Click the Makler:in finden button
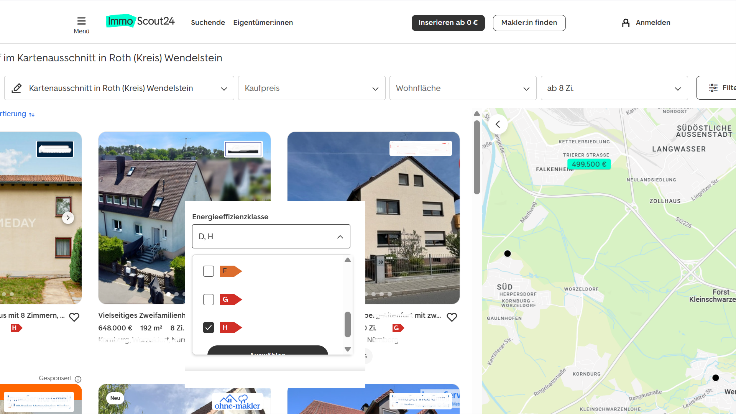Image resolution: width=736 pixels, height=414 pixels. pos(529,22)
